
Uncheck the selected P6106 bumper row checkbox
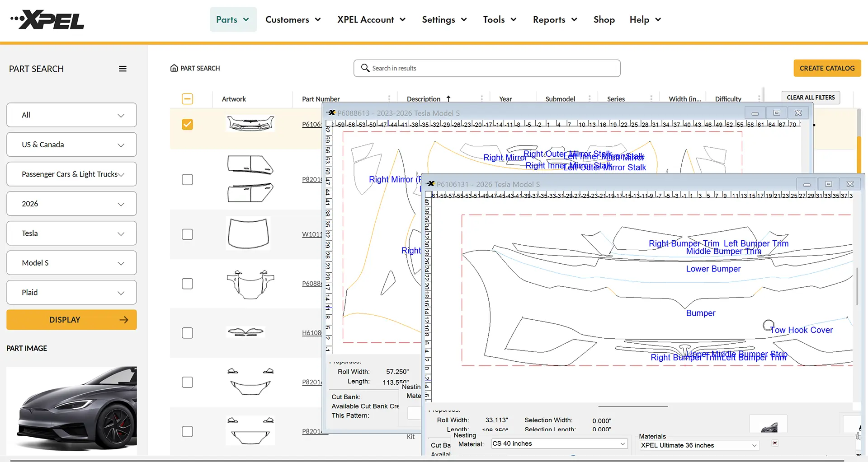point(187,124)
